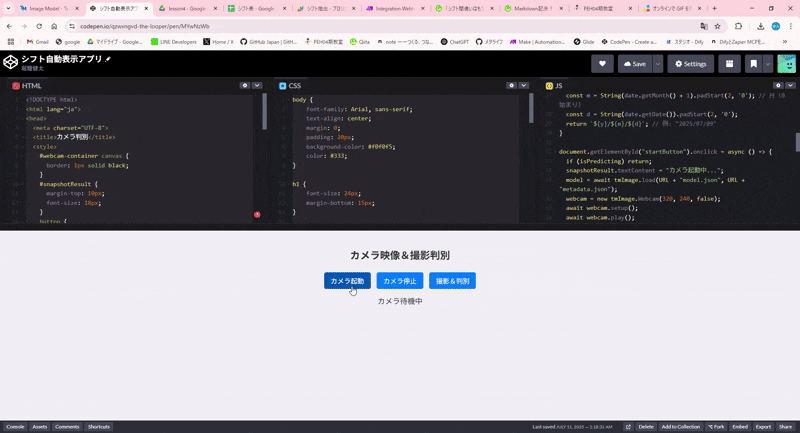Open browser downloads icon
800x433 pixels.
[760, 26]
